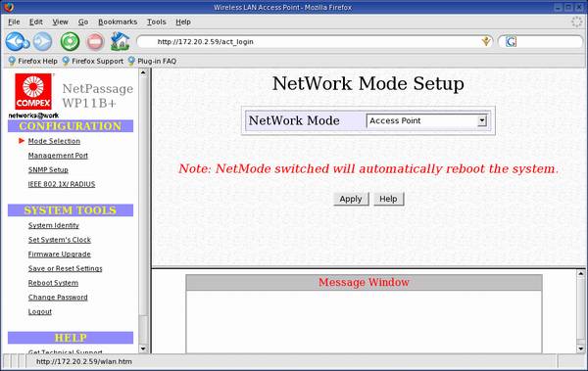Click the Google search input field
Image resolution: width=588 pixels, height=371 pixels.
[x=548, y=41]
